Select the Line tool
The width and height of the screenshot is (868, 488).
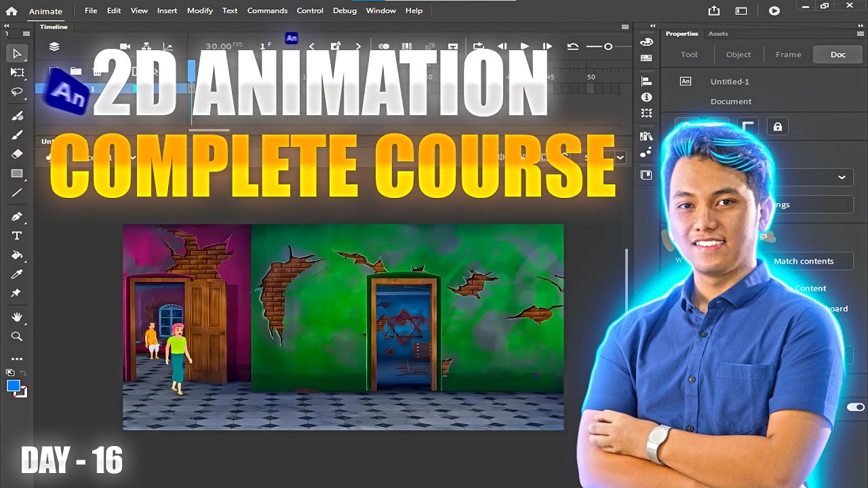pos(17,192)
